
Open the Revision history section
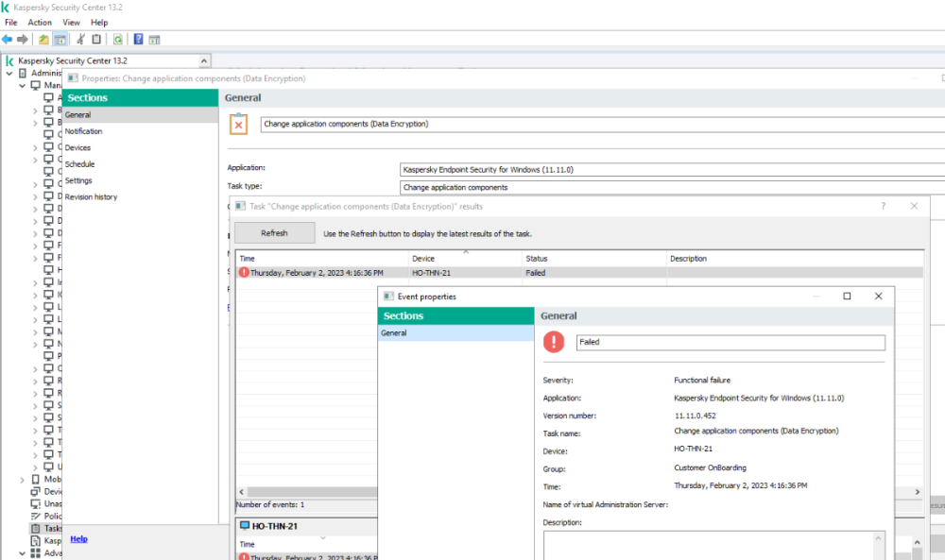click(91, 197)
